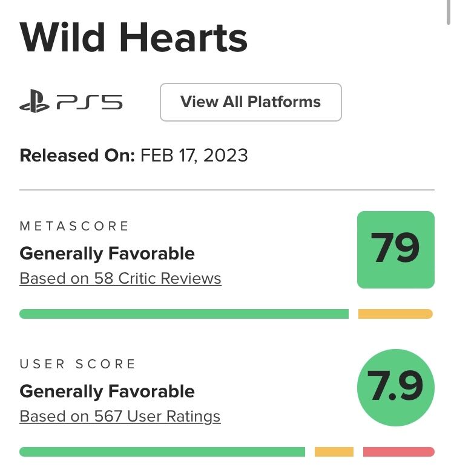This screenshot has width=454, height=476.
Task: Open the 567 User Ratings link
Action: [x=120, y=417]
